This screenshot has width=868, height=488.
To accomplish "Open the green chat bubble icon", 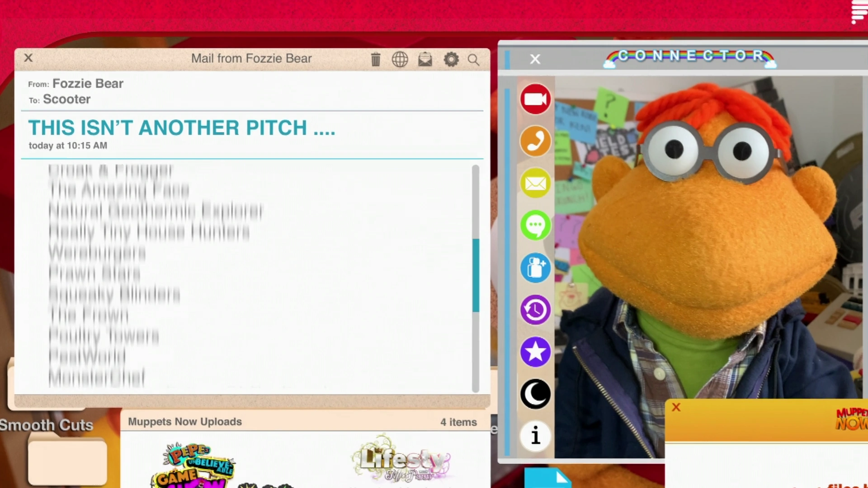I will pos(535,225).
